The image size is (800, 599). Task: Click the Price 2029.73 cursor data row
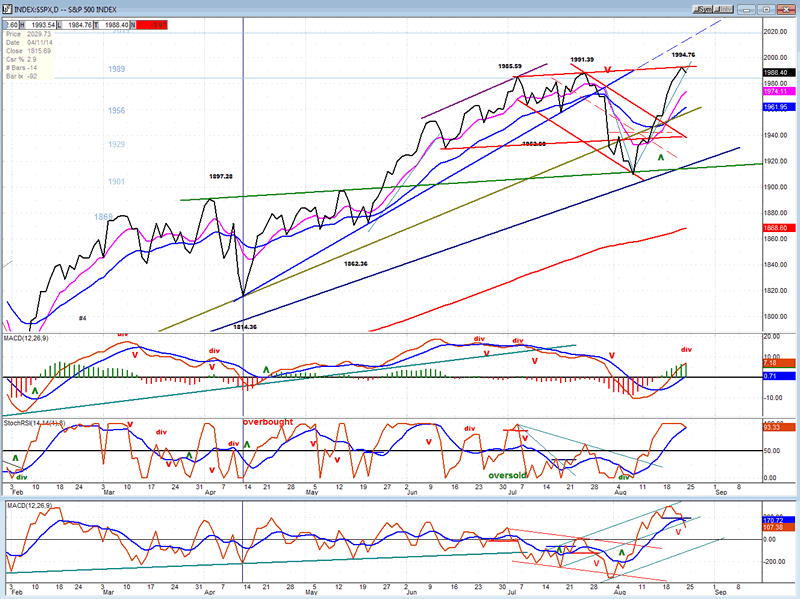[x=29, y=34]
